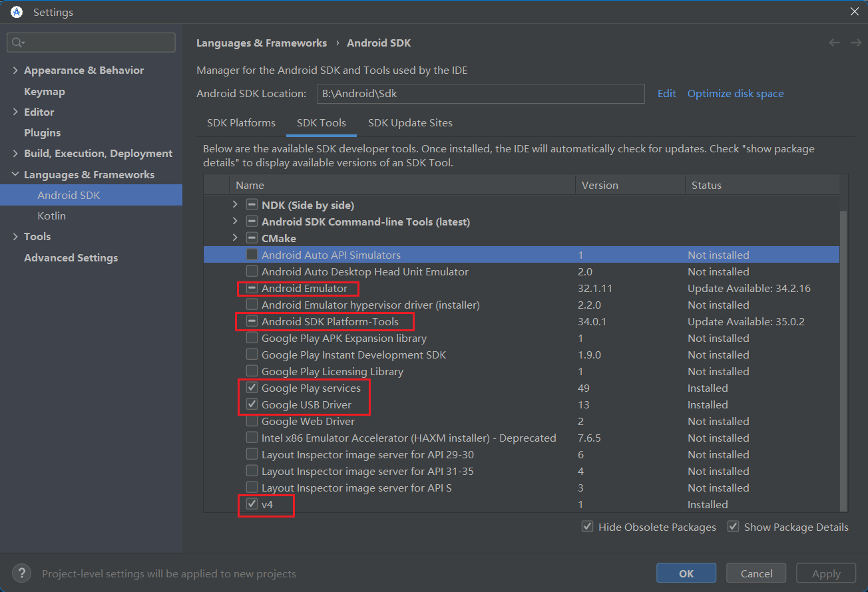This screenshot has height=592, width=868.
Task: Check Android Emulator hypervisor driver (installer)
Action: pyautogui.click(x=252, y=305)
